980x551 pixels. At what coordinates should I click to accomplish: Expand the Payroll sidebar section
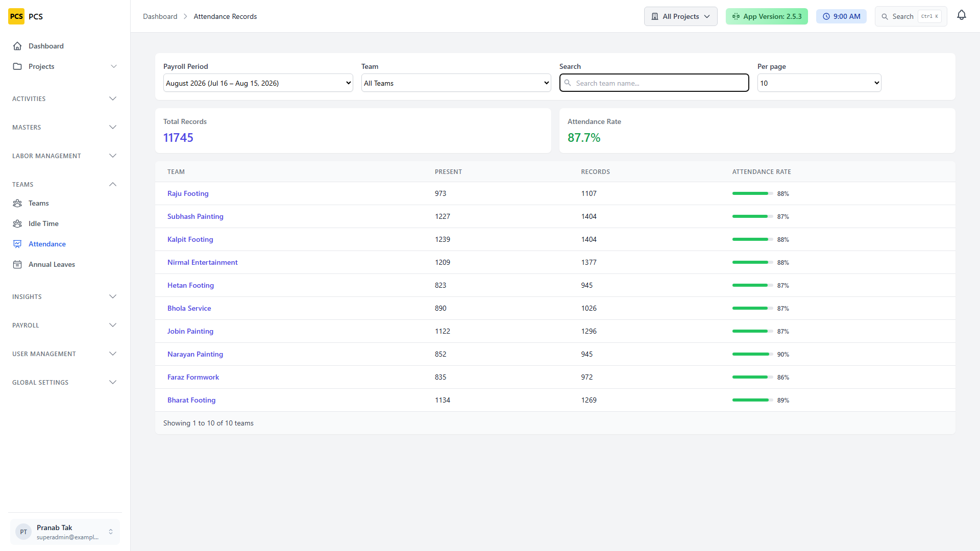65,325
